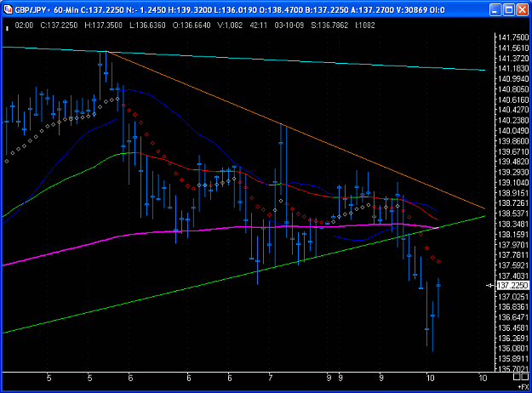Image resolution: width=532 pixels, height=393 pixels.
Task: Click the L:136.6360 low value
Action: point(147,26)
